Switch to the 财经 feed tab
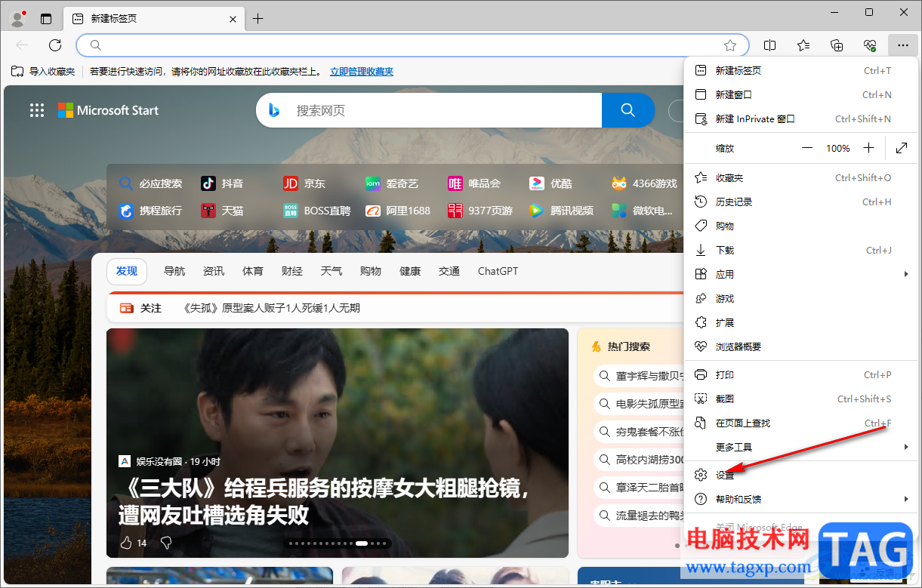This screenshot has height=588, width=922. tap(292, 271)
